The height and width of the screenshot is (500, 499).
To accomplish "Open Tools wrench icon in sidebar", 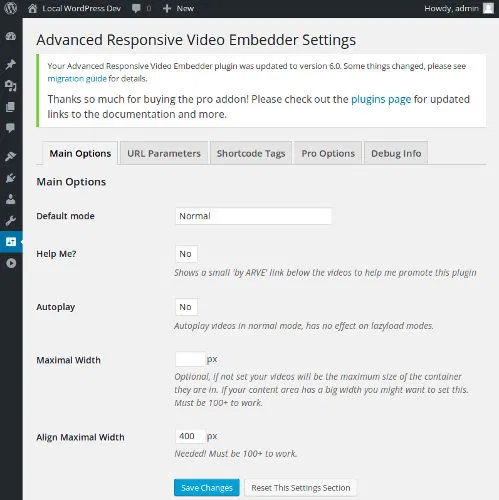I will tap(11, 220).
